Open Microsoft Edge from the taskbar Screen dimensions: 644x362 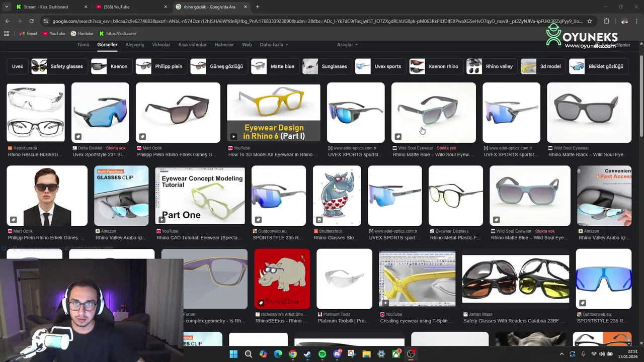coord(278,354)
